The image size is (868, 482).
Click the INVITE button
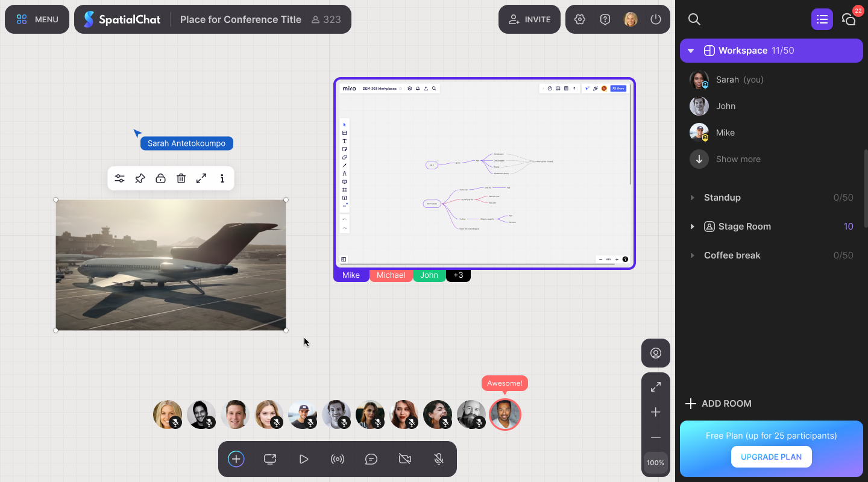[529, 19]
